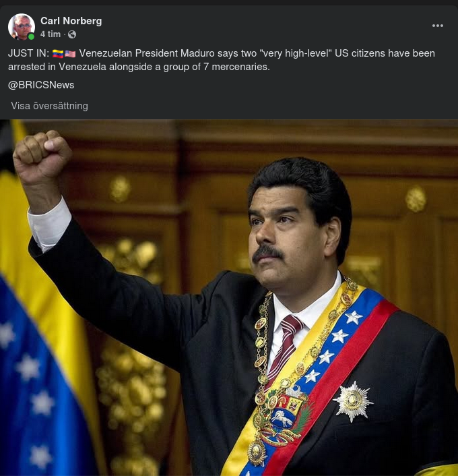Click the Venezuelan flag emoji in post

point(58,54)
